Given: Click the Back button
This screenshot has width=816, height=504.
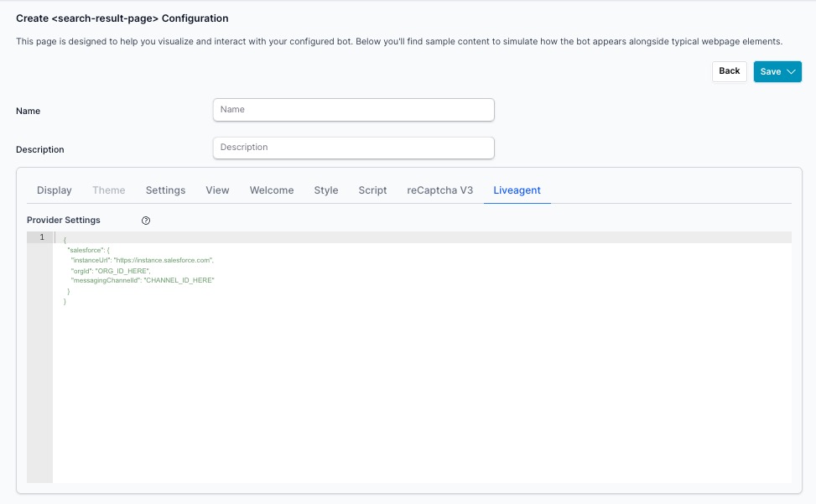Looking at the screenshot, I should (729, 71).
